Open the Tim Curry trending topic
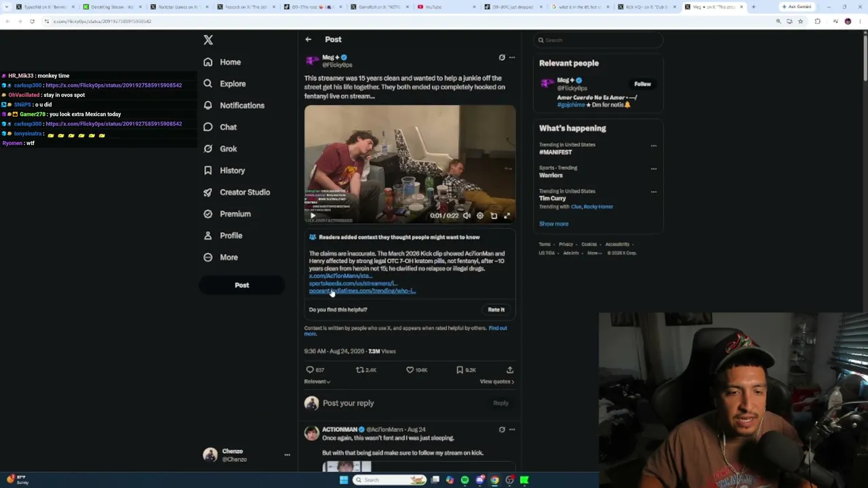Screen dimensions: 868x488 pos(553,199)
